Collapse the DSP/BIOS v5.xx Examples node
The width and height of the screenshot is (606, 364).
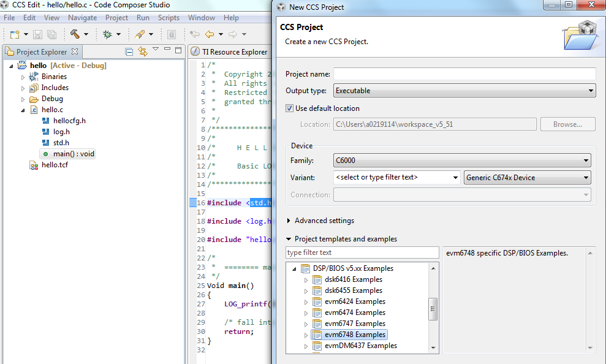coord(294,268)
